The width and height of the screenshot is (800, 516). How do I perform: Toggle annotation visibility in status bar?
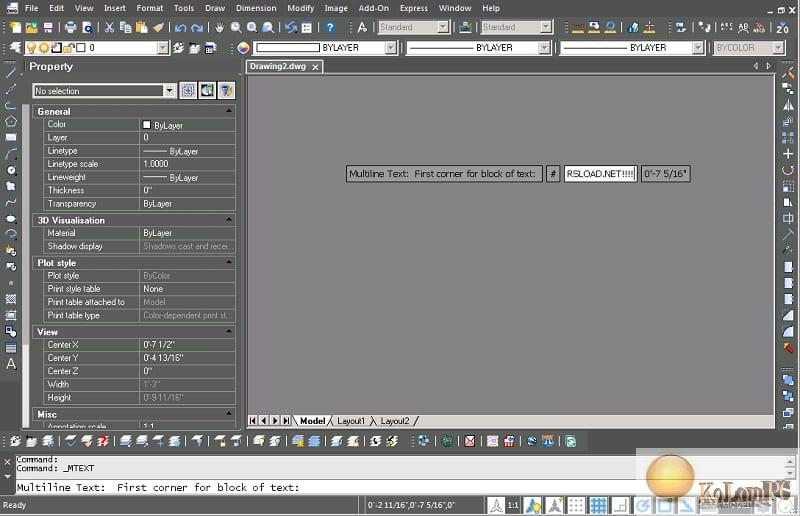[x=533, y=505]
